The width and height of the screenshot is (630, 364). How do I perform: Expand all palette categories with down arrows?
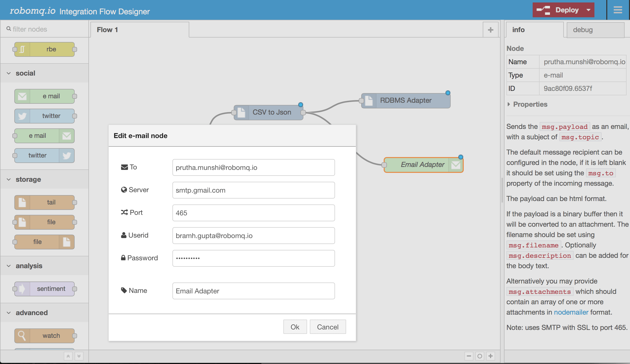pyautogui.click(x=79, y=356)
